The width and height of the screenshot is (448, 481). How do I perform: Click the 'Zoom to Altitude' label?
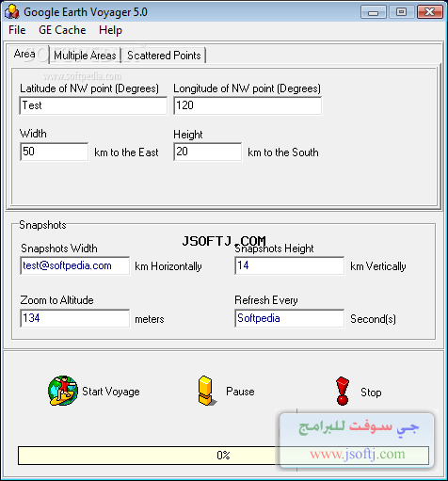(56, 300)
